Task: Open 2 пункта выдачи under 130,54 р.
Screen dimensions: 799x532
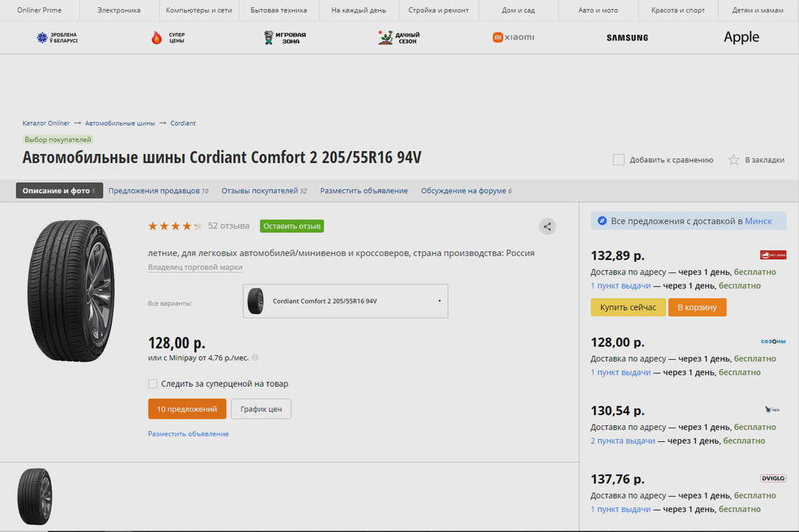Action: click(622, 441)
